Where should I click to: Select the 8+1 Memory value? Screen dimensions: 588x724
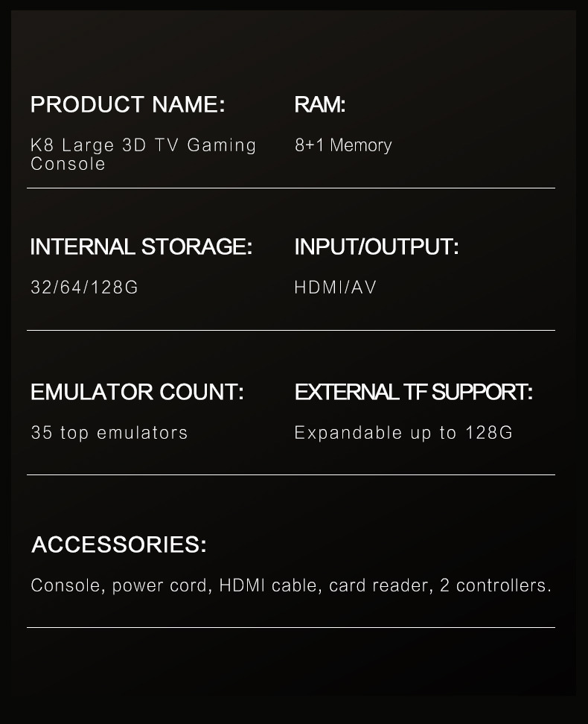[343, 145]
